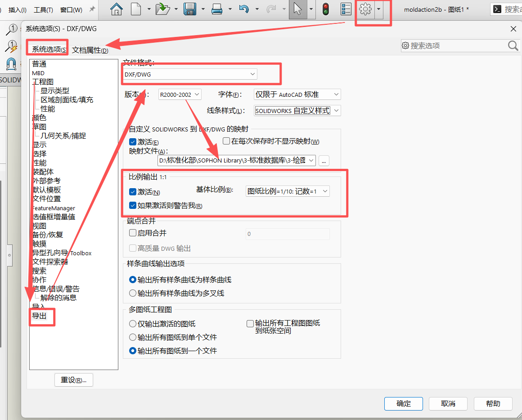The height and width of the screenshot is (420, 522).
Task: Expand the dropdown arrow beside New icon
Action: tap(149, 9)
